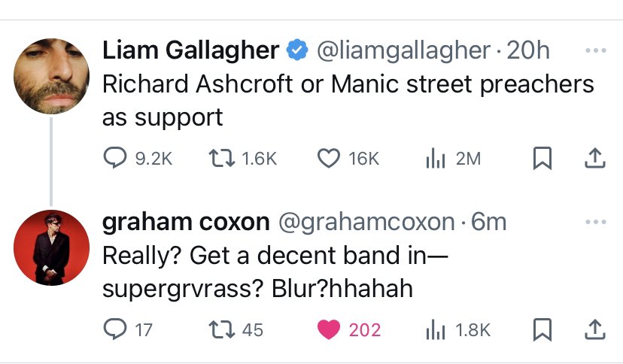
Task: Open more options for graham coxon's tweet
Action: (594, 223)
